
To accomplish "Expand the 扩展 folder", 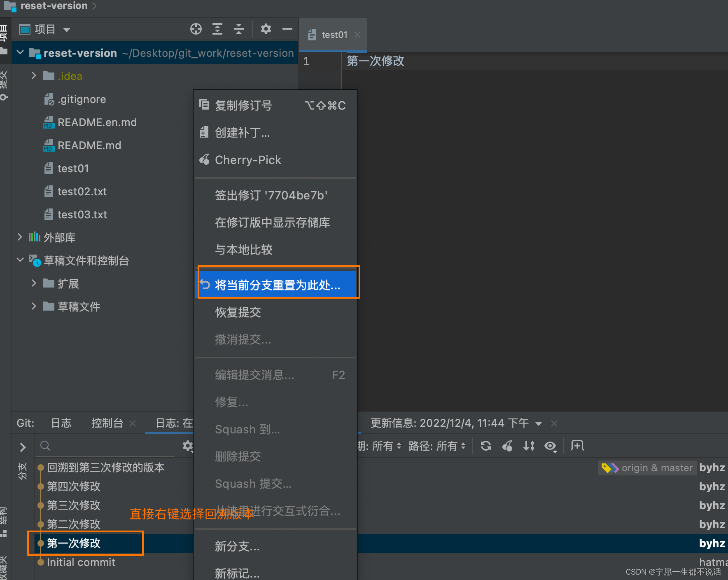I will coord(34,283).
